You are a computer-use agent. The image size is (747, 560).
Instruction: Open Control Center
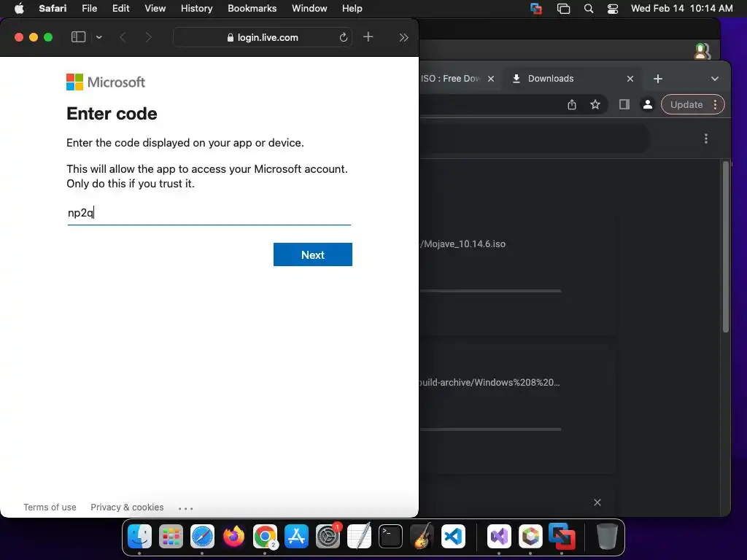pos(613,9)
